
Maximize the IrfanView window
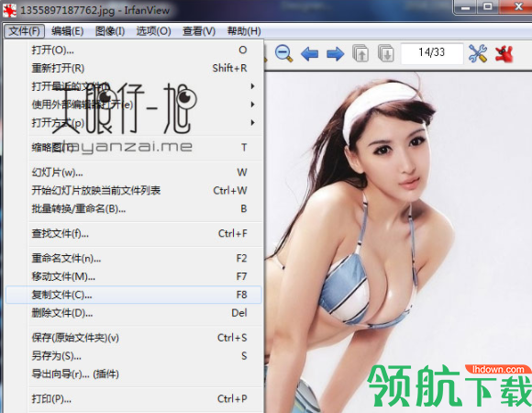pyautogui.click(x=488, y=6)
